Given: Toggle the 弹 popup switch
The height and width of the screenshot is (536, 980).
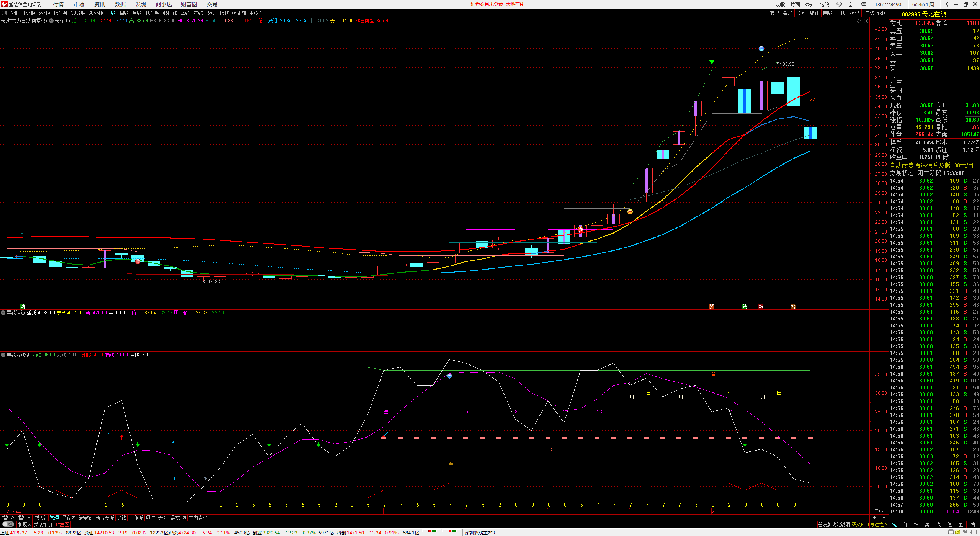Looking at the screenshot, I should [8, 525].
